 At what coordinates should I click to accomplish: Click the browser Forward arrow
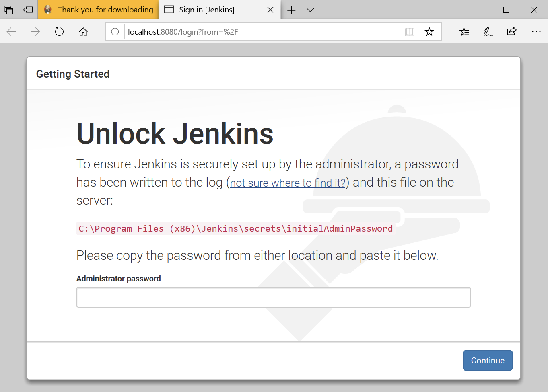pyautogui.click(x=35, y=31)
